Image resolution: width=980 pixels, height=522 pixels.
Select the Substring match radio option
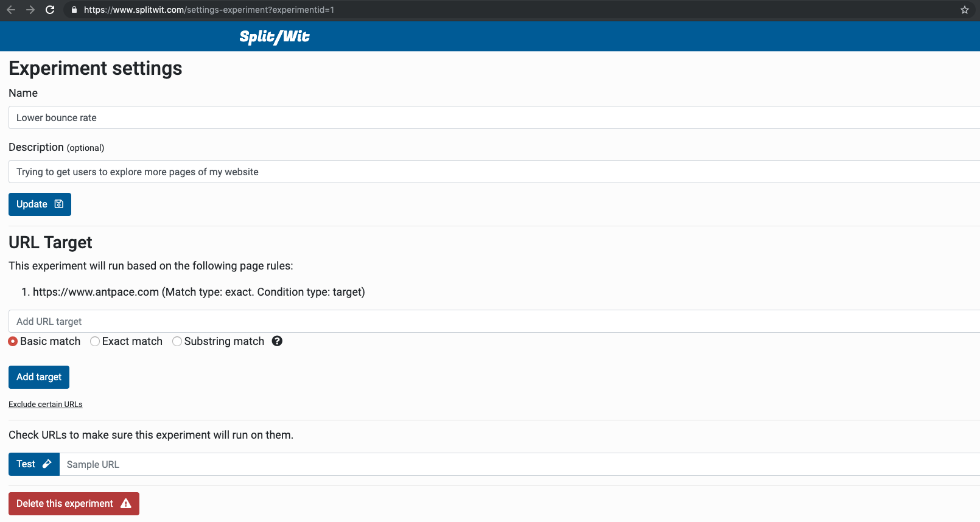pyautogui.click(x=177, y=341)
